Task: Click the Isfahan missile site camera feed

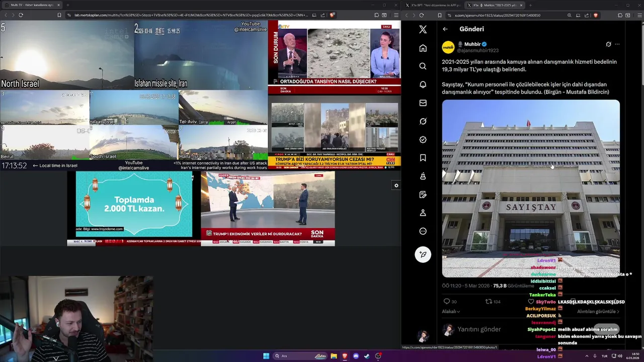Action: point(201,55)
